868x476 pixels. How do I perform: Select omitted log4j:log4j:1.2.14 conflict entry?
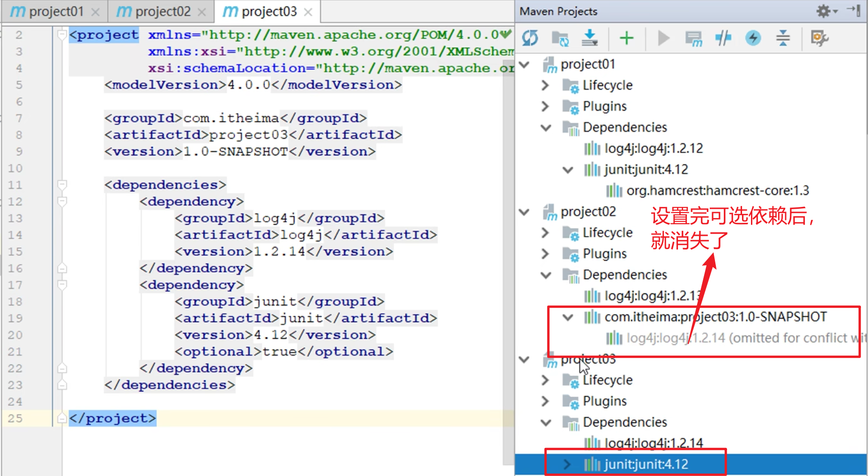(745, 338)
